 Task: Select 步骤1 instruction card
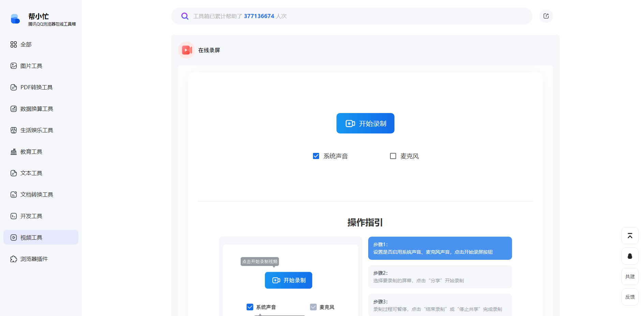click(x=440, y=248)
